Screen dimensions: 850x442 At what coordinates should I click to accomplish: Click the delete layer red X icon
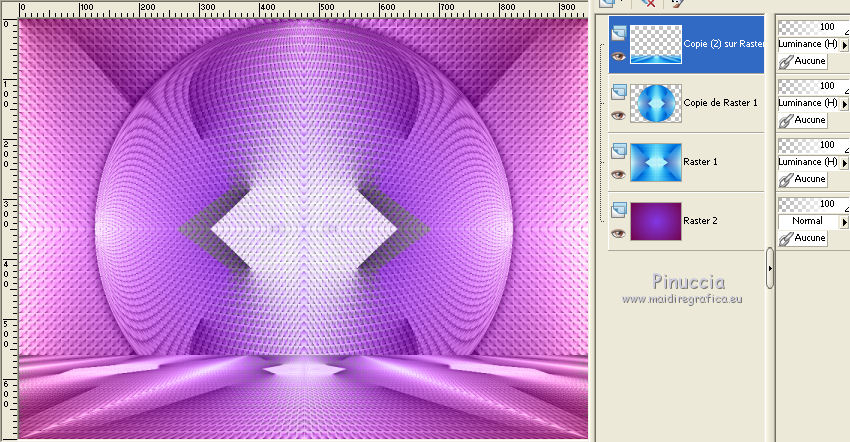[x=647, y=3]
